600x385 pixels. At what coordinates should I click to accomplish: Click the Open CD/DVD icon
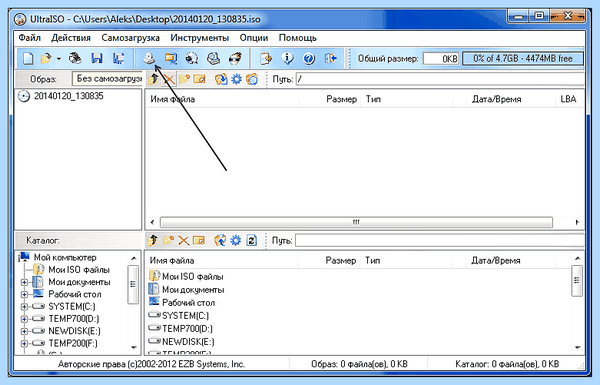tap(75, 59)
